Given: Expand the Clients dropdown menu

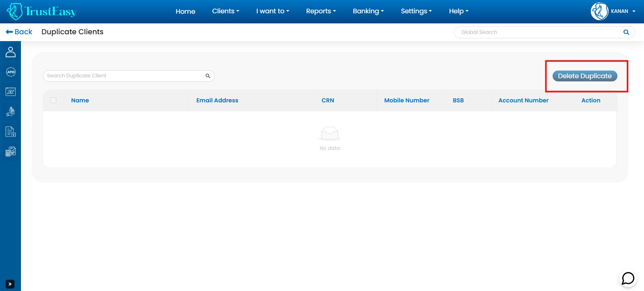Looking at the screenshot, I should point(226,11).
